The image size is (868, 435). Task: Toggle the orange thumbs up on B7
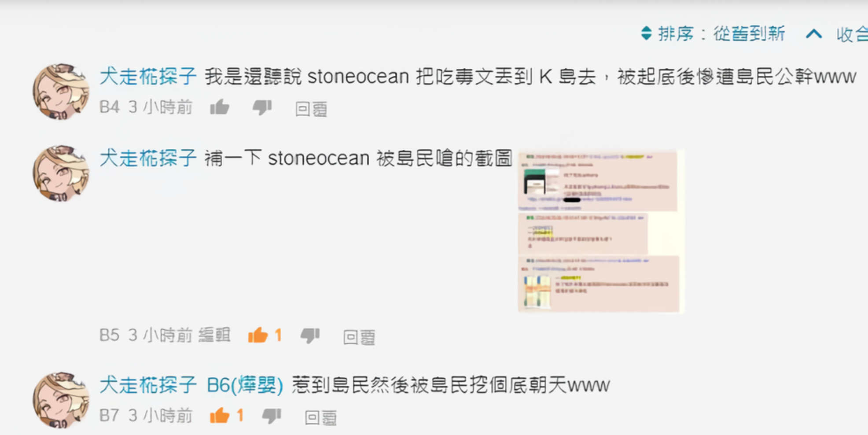[x=220, y=416]
